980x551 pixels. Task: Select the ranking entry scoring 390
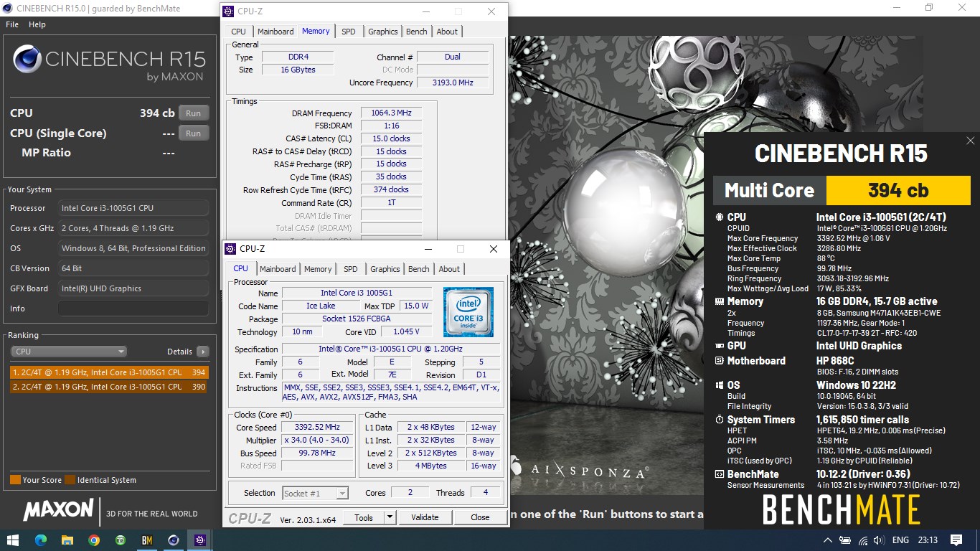(x=108, y=387)
